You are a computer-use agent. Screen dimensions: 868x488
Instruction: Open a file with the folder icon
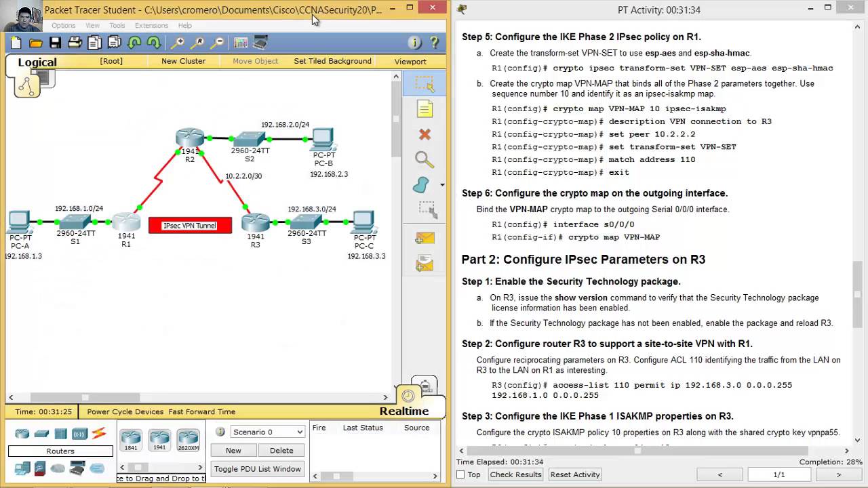35,43
